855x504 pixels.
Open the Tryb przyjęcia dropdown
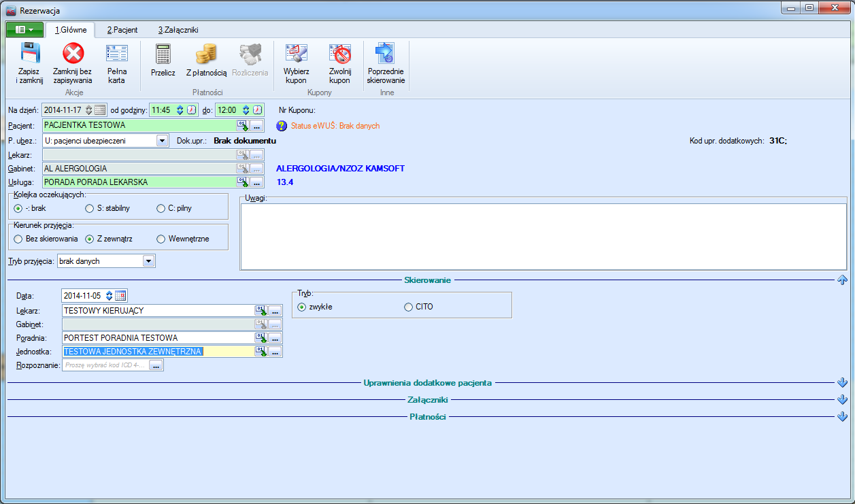coord(149,261)
